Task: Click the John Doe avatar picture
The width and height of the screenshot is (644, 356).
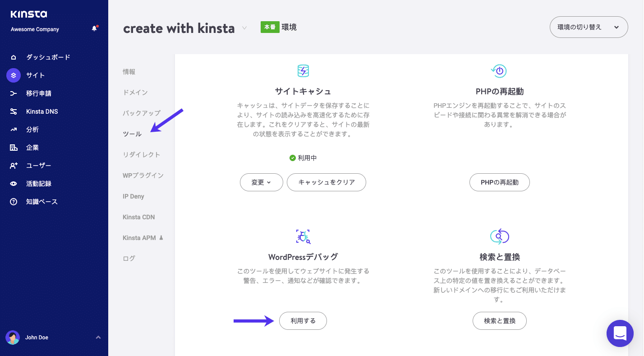Action: 13,338
